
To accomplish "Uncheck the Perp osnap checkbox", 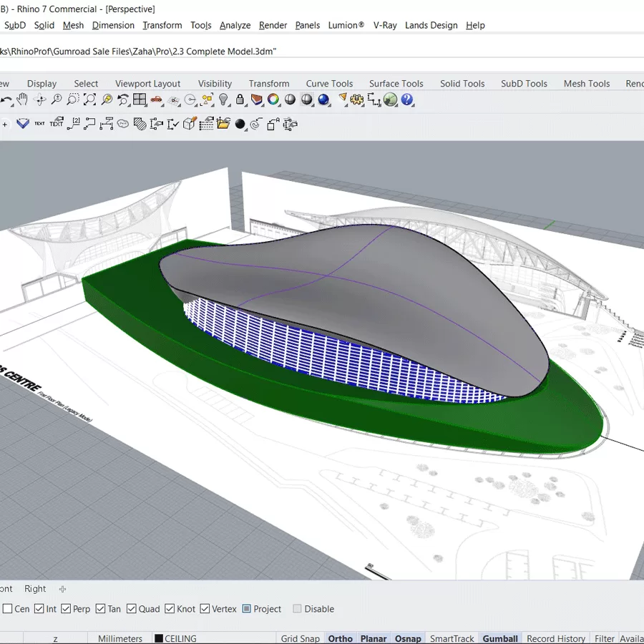I will pyautogui.click(x=66, y=608).
